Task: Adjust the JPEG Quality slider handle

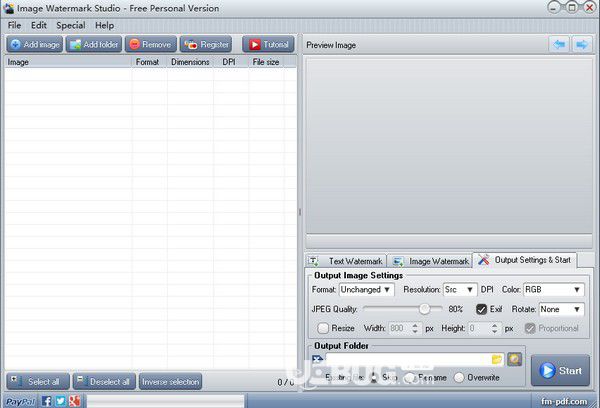Action: tap(424, 309)
